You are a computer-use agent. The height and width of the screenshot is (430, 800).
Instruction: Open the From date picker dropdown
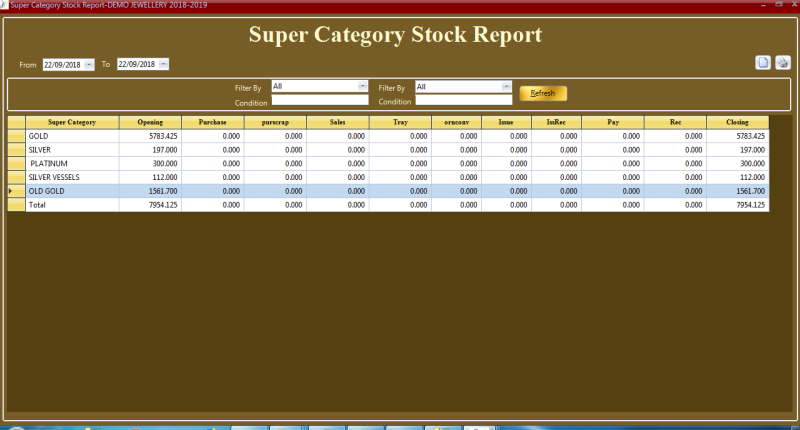click(89, 64)
